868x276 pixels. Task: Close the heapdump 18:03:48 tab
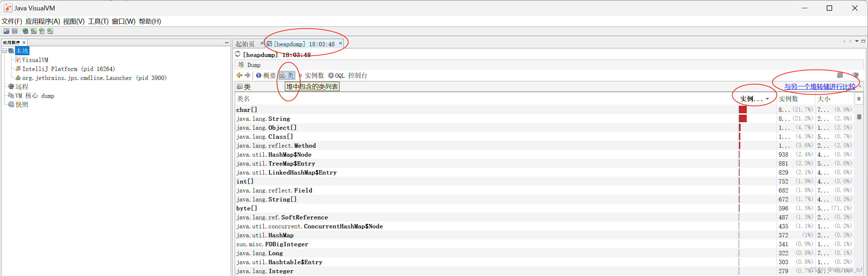pyautogui.click(x=341, y=43)
